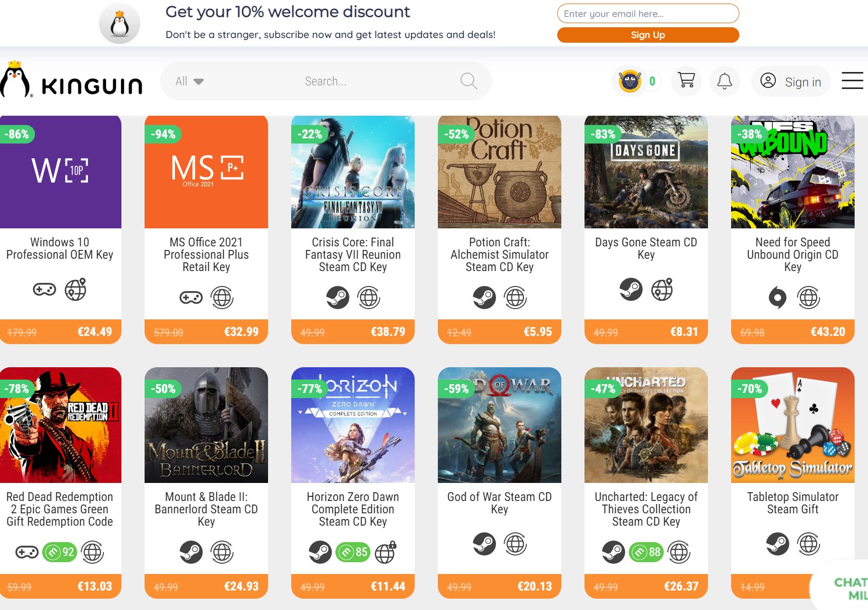Image resolution: width=868 pixels, height=610 pixels.
Task: Open the hamburger menu
Action: 852,81
